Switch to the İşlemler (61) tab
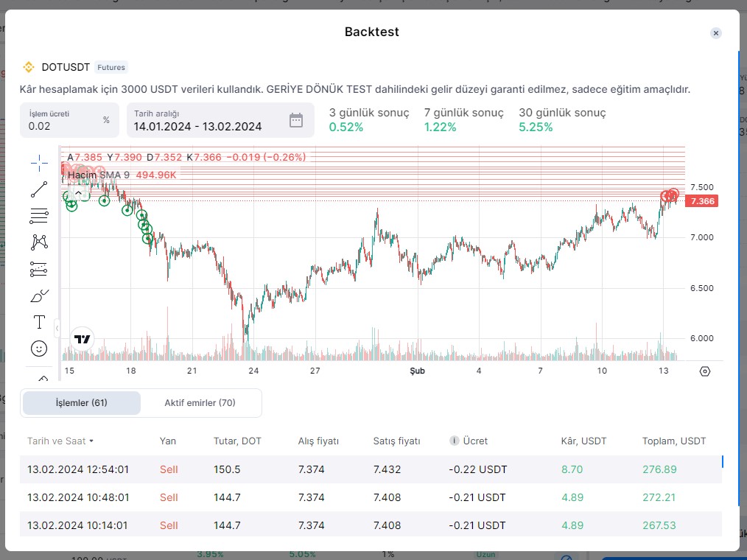The height and width of the screenshot is (560, 747). (x=82, y=403)
